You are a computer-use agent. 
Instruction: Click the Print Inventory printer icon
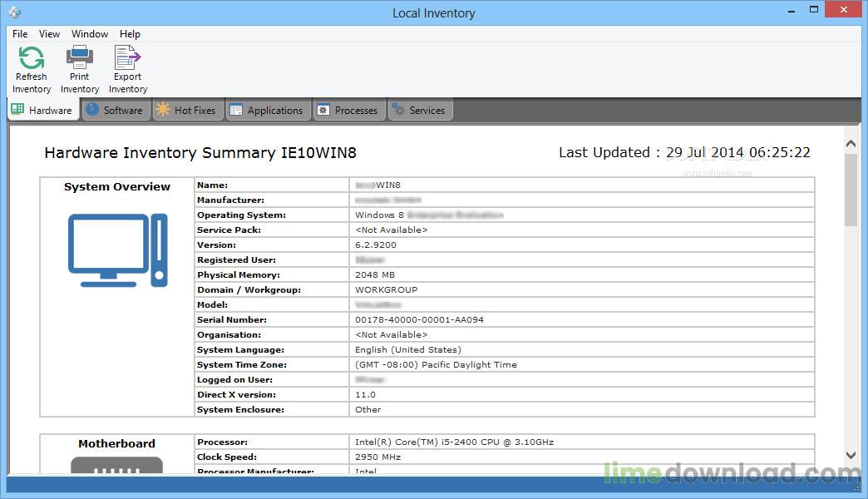(x=79, y=57)
